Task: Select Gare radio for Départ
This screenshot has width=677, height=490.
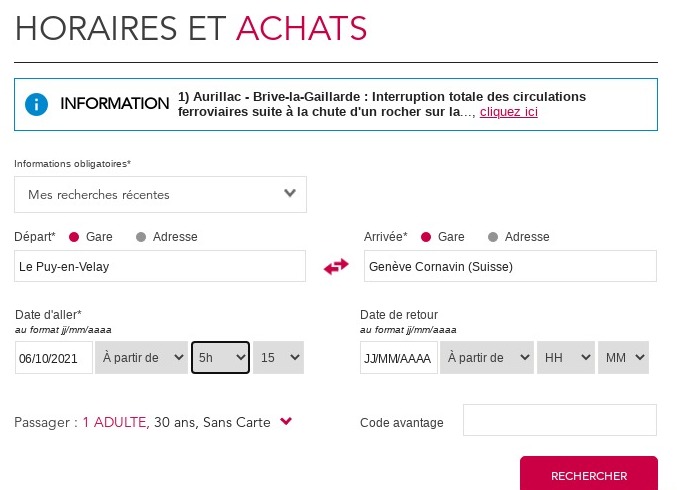Action: pos(74,237)
